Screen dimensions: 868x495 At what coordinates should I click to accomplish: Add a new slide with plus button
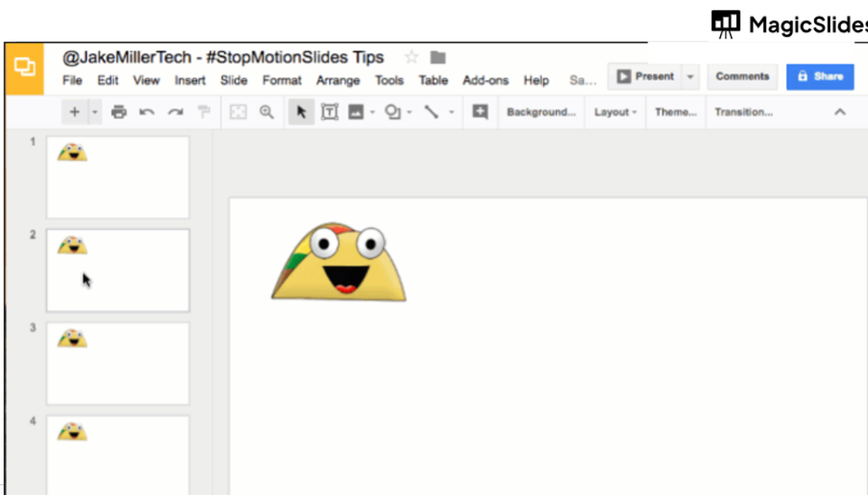[x=75, y=112]
